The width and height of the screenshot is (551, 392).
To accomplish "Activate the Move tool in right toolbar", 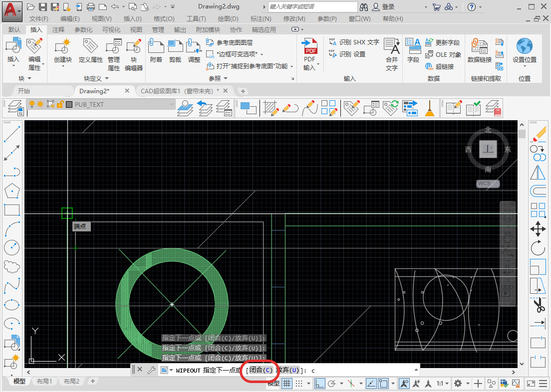I will (538, 229).
